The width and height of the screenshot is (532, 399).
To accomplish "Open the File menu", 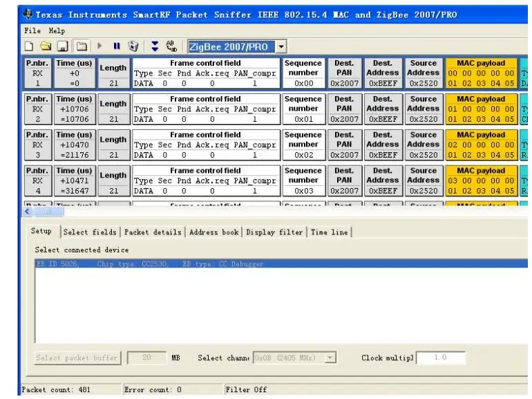I will (32, 30).
